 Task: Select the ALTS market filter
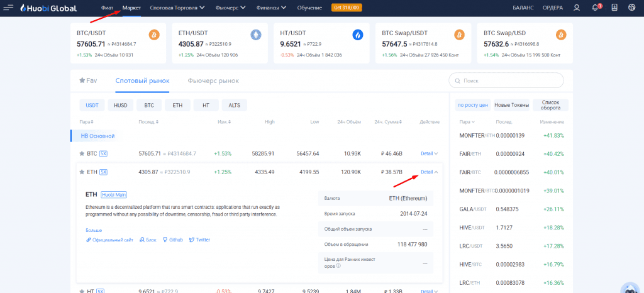click(235, 105)
